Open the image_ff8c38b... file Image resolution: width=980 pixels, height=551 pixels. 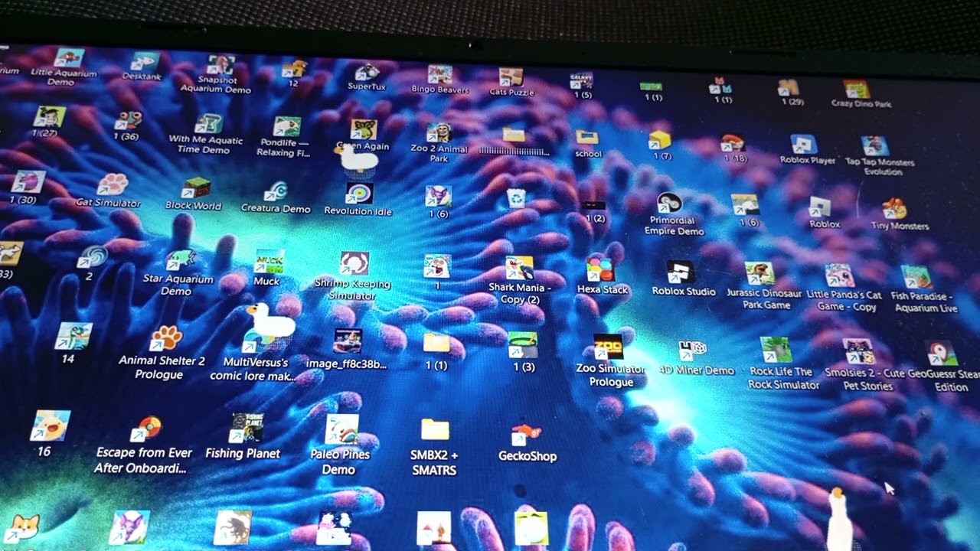pos(348,342)
